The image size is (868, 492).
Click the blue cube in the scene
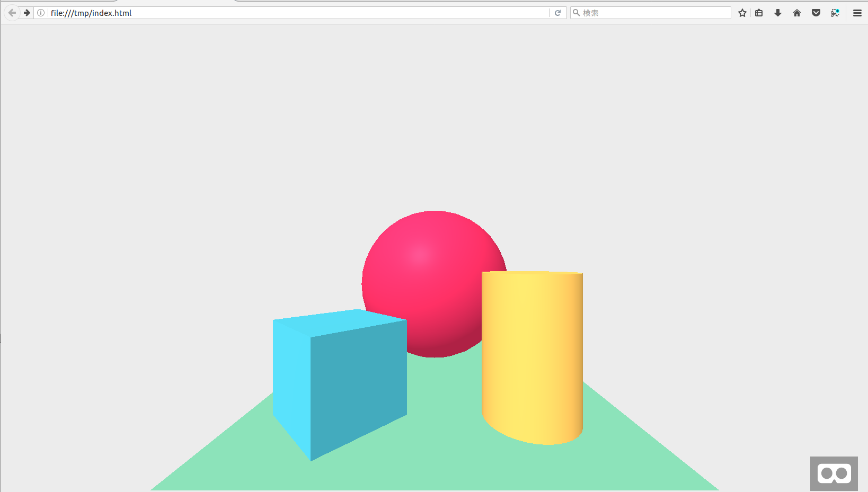(x=339, y=386)
